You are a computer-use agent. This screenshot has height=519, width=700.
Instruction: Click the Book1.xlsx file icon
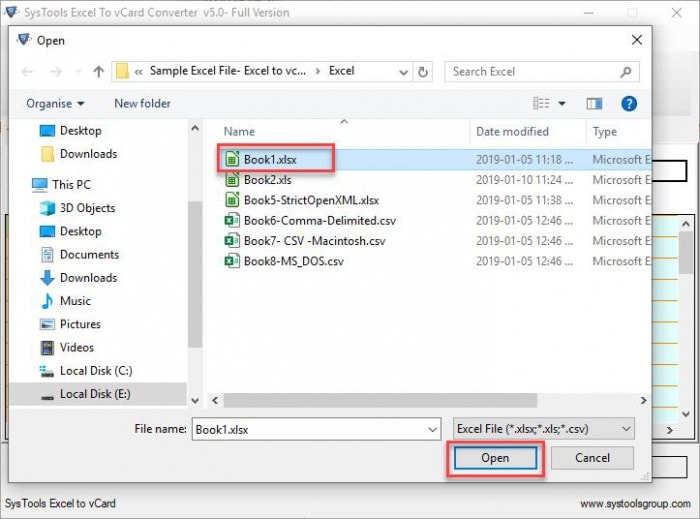232,159
